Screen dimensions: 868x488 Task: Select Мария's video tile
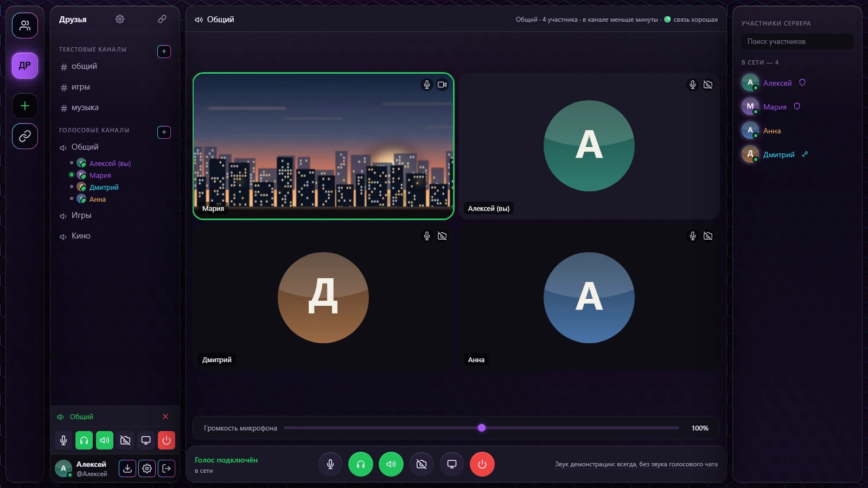[323, 146]
